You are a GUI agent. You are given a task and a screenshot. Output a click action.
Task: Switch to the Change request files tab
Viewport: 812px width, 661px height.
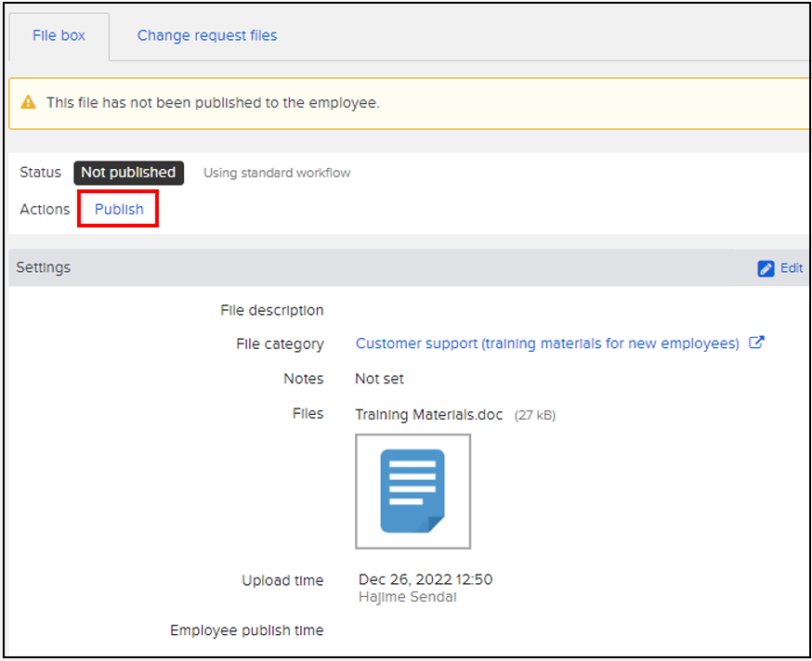click(207, 36)
